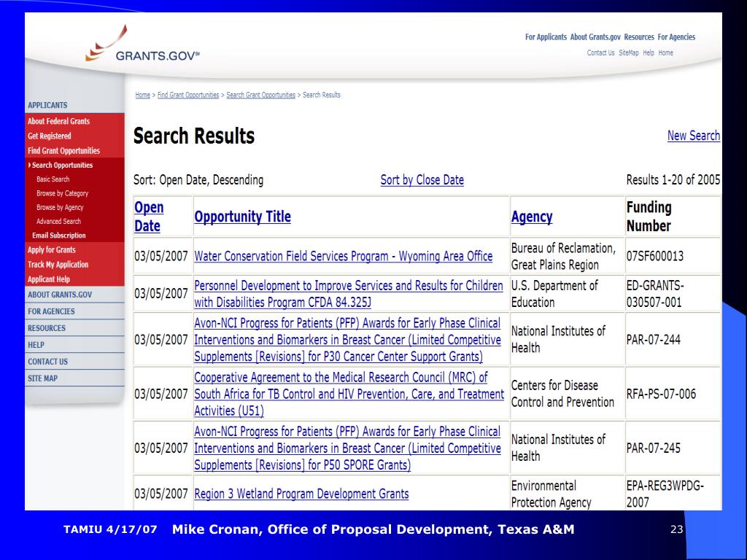Click the Home breadcrumb link
Viewport: 747px width, 560px height.
click(x=142, y=96)
